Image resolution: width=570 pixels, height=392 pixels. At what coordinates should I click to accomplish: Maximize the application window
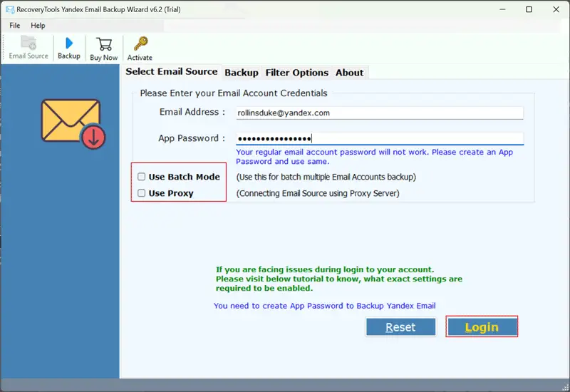click(529, 9)
